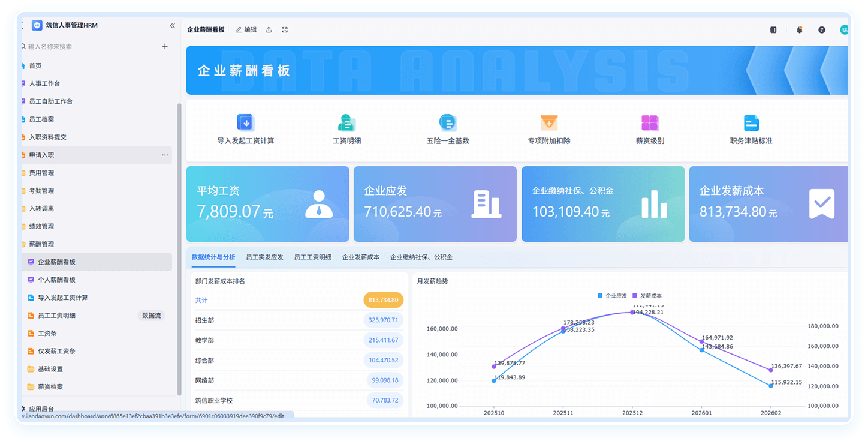Enter fullscreen mode for the dashboard
868x444 pixels.
285,29
